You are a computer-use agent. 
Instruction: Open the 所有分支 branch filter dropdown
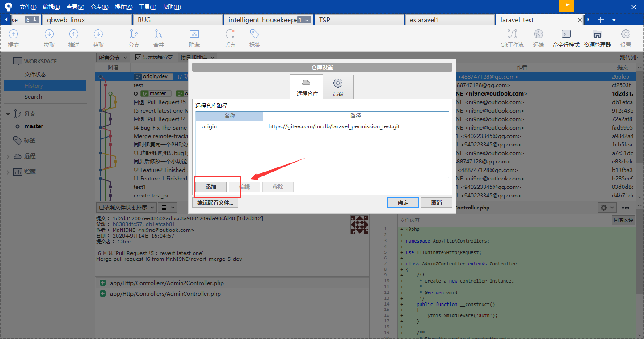point(113,58)
